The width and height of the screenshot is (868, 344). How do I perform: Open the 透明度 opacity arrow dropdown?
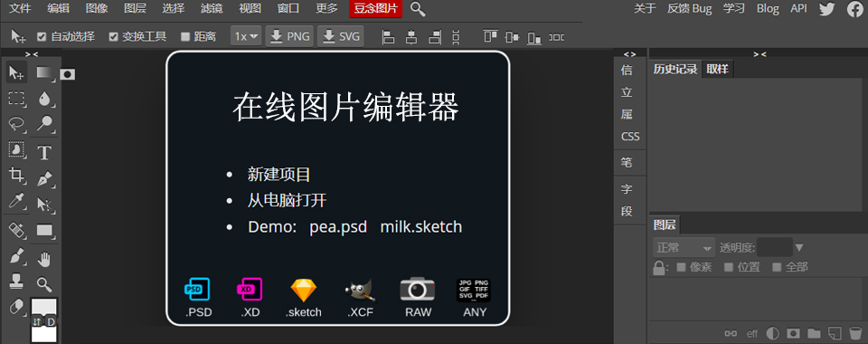coord(798,248)
